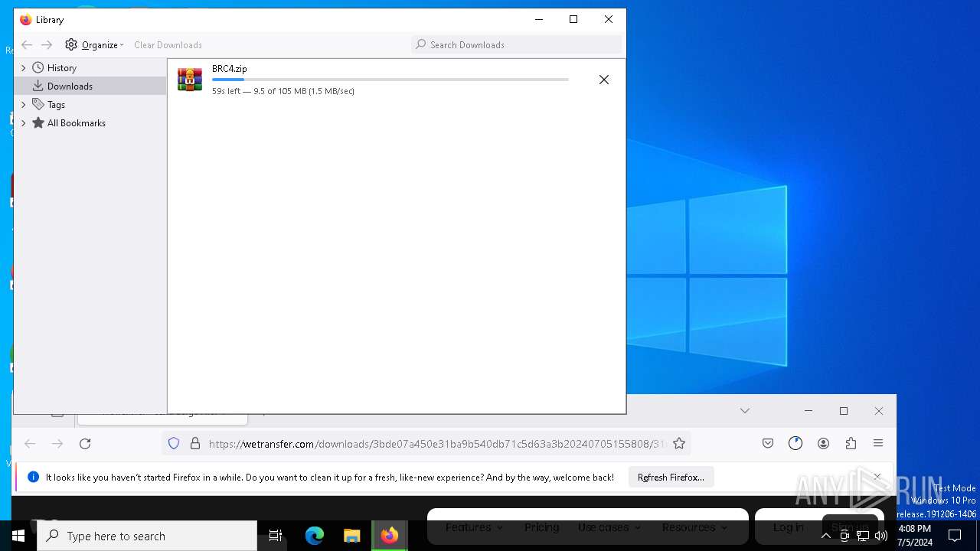Screen dimensions: 980x551
Task: Click Type here to search box
Action: [x=147, y=536]
